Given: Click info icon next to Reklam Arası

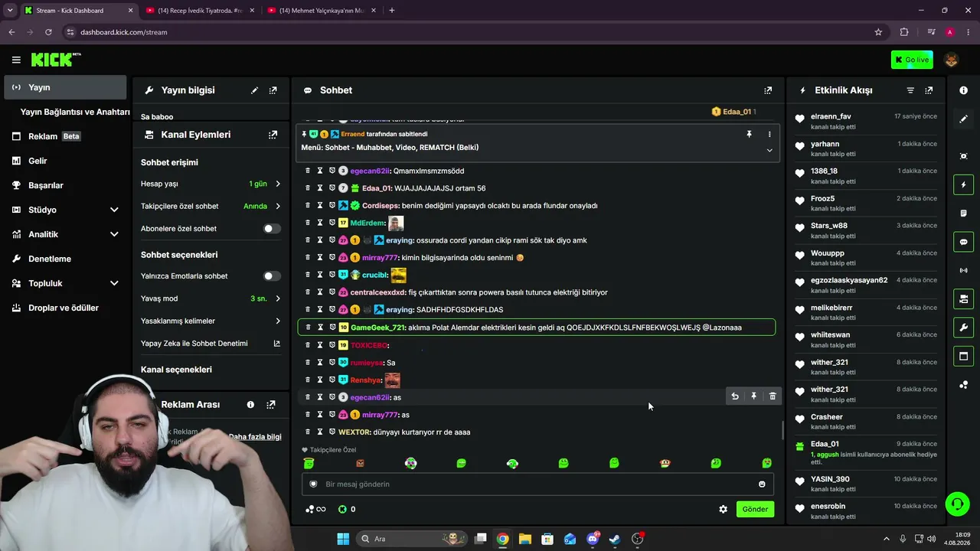Looking at the screenshot, I should 250,404.
